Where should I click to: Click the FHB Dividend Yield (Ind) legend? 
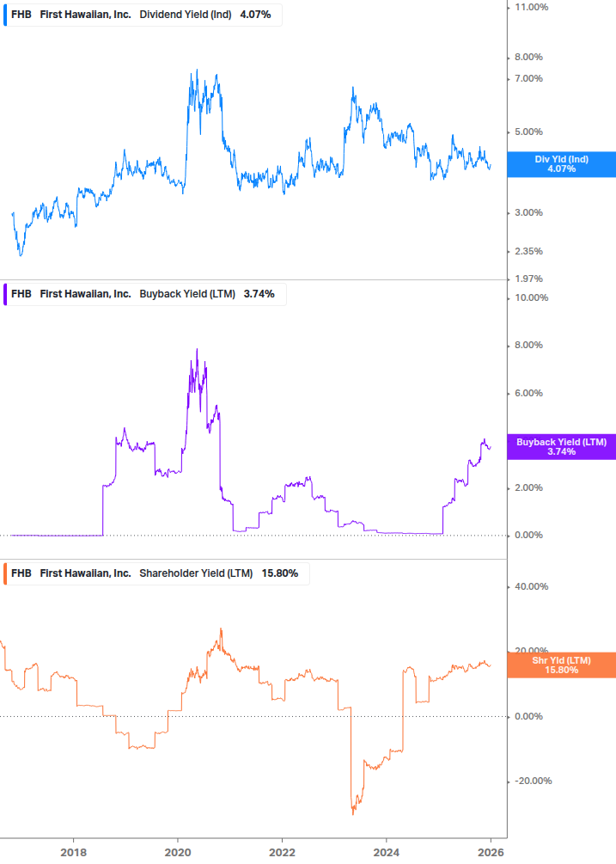point(143,15)
